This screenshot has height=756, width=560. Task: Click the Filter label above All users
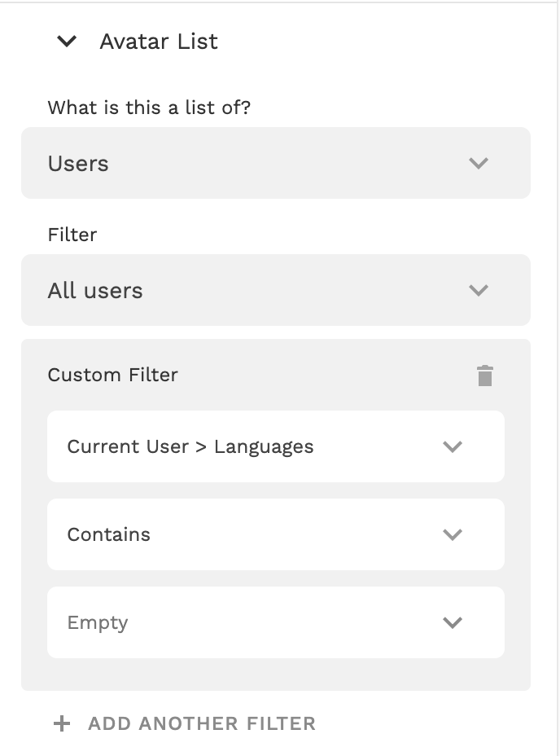tap(72, 235)
